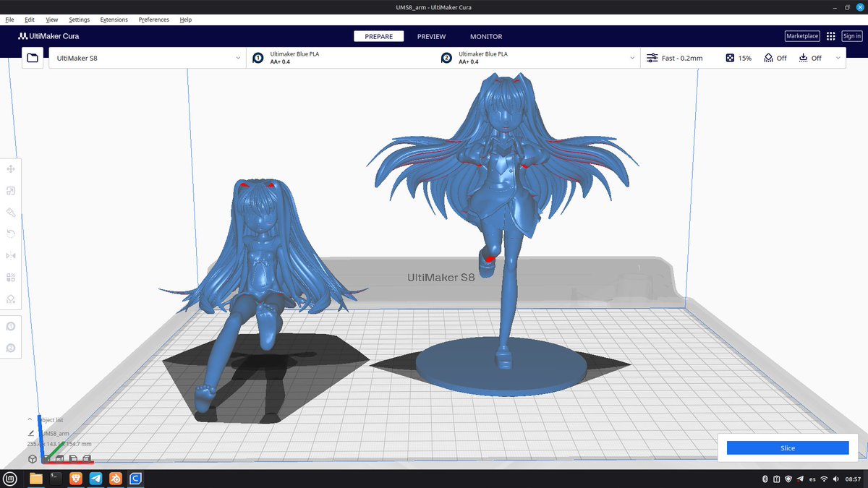Click the print profile sliders icon
The width and height of the screenshot is (868, 488).
pos(652,58)
